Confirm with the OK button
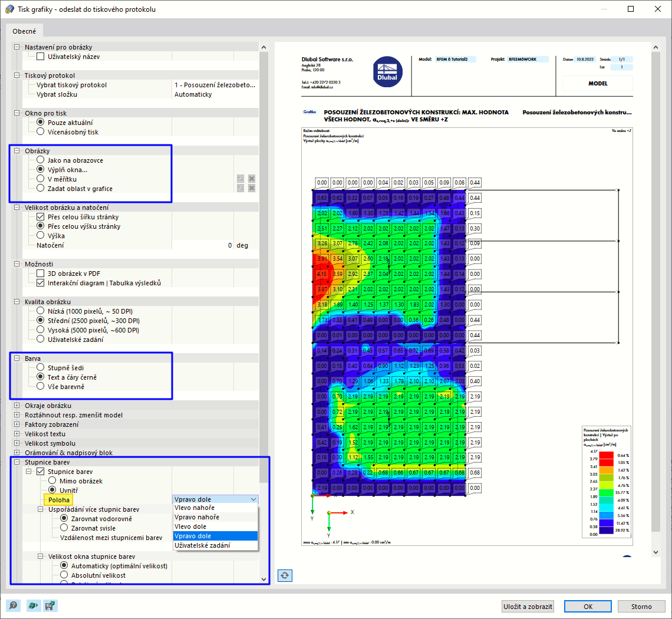The image size is (672, 619). coord(588,606)
